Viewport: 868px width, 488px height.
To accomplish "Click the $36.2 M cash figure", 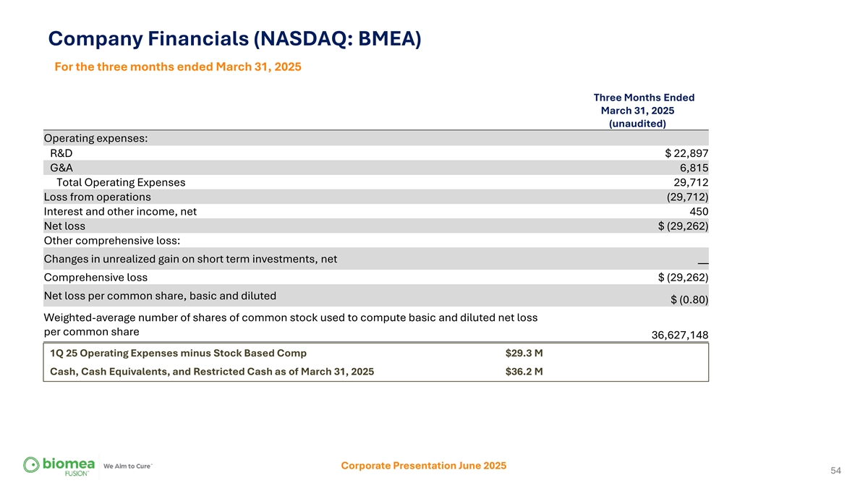I will (524, 372).
